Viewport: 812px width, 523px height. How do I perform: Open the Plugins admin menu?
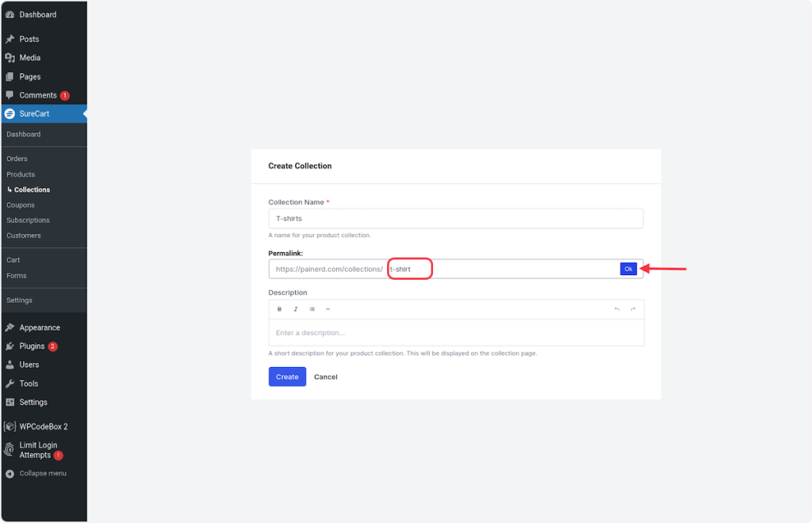32,346
